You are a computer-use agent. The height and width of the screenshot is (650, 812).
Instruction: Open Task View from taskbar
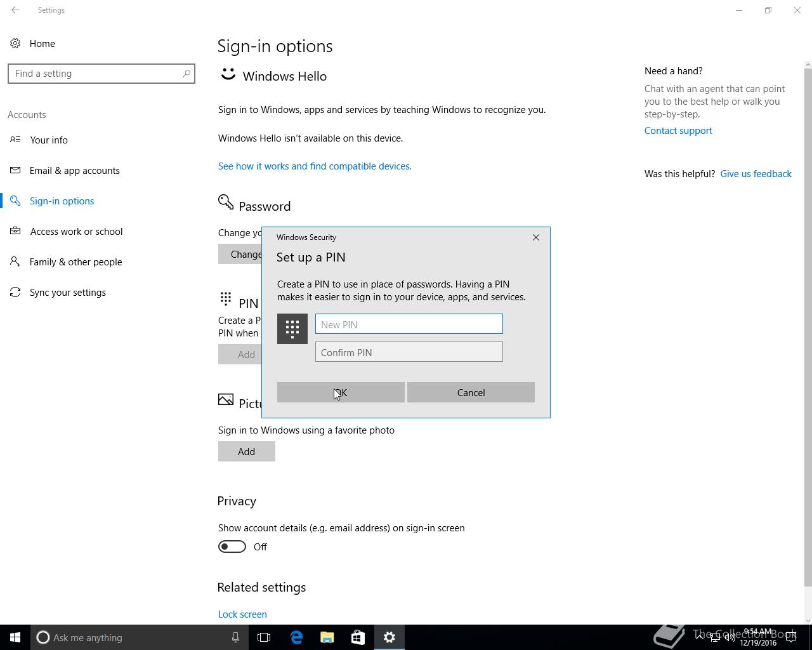(x=264, y=637)
